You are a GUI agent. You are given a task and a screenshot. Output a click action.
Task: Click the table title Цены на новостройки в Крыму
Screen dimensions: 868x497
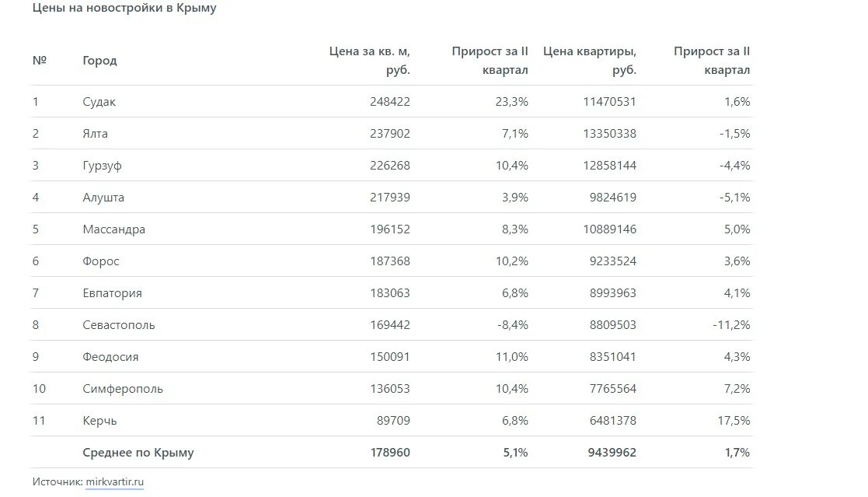click(124, 8)
